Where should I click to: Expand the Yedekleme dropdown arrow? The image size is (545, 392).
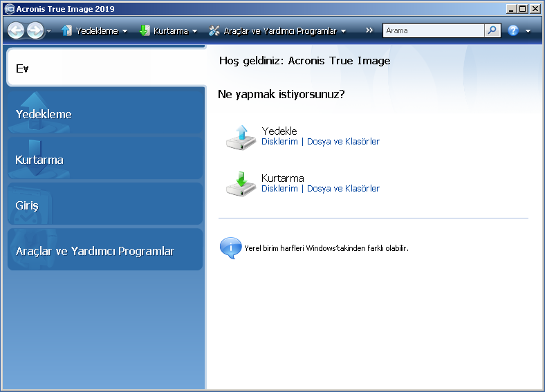pyautogui.click(x=124, y=31)
